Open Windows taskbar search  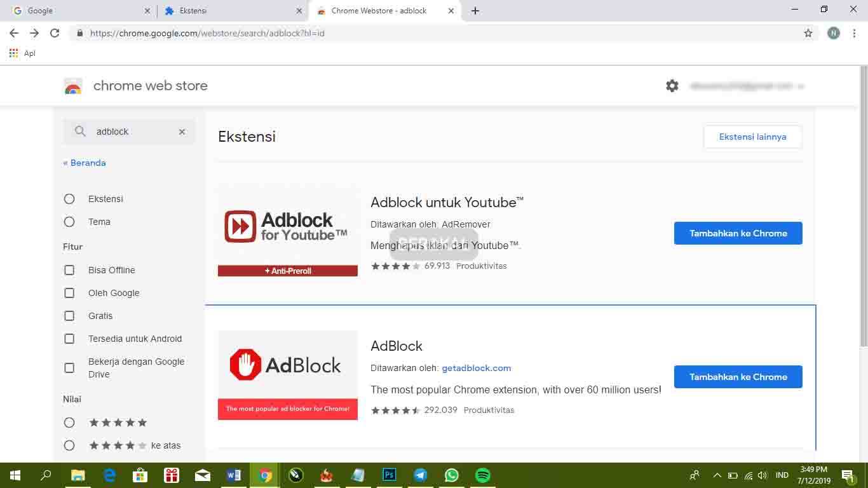[46, 475]
